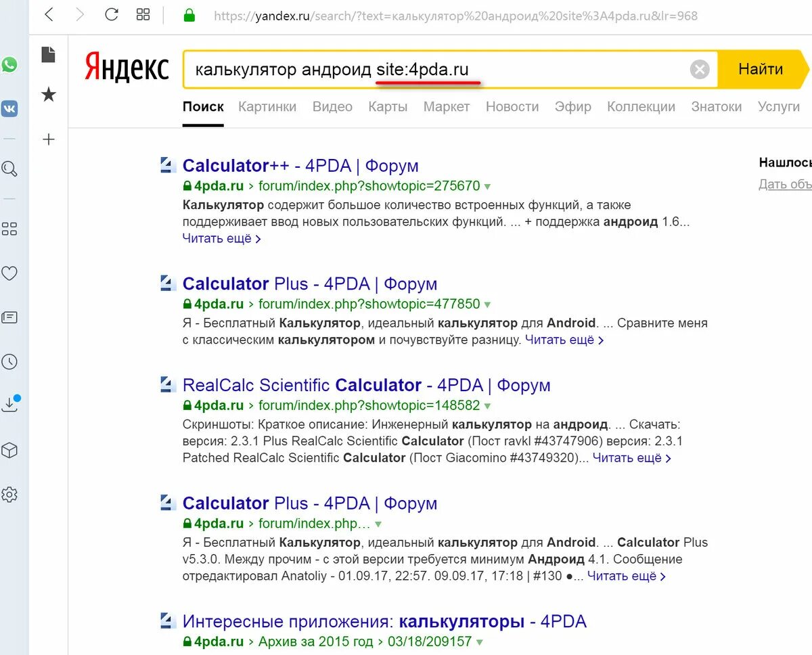Click favicon next to Интересные приложения result
The height and width of the screenshot is (655, 812).
(168, 620)
